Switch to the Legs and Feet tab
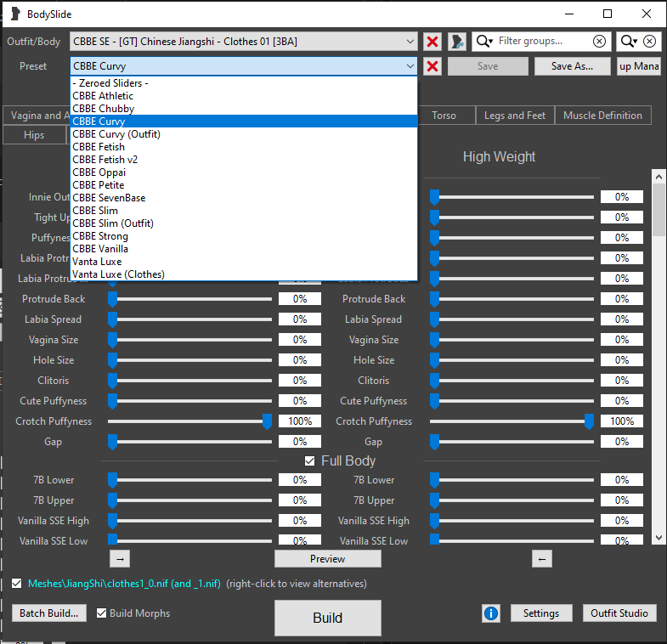Screen dimensions: 667x644 click(x=515, y=116)
